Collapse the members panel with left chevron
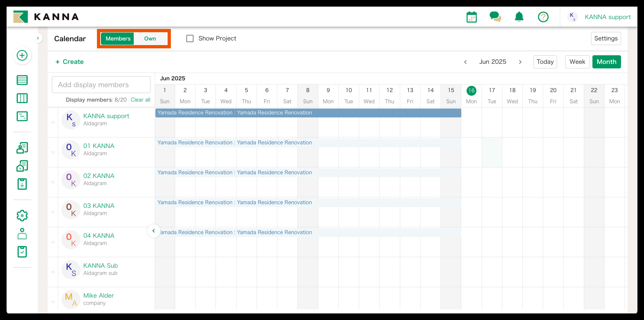Screen dimensions: 644x320 (153, 231)
